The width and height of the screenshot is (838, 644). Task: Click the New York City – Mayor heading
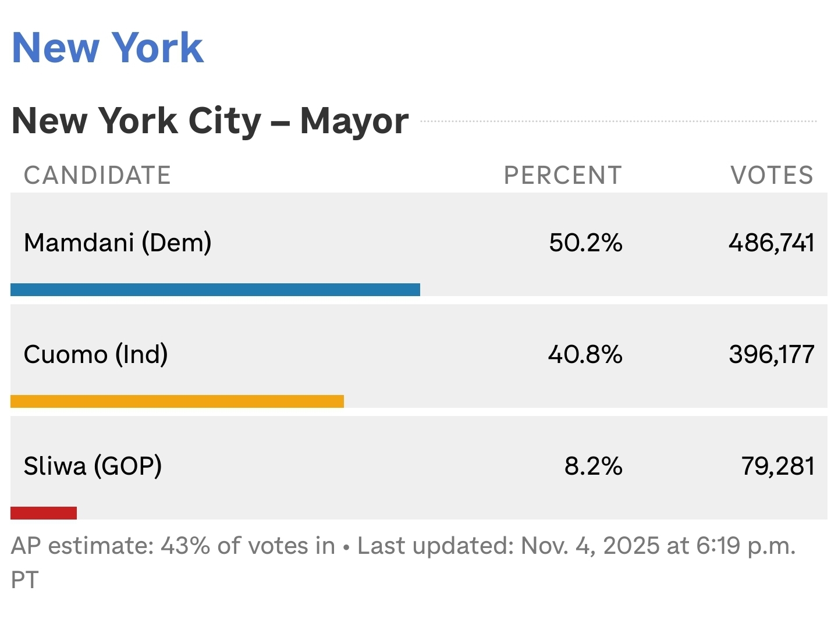[210, 121]
